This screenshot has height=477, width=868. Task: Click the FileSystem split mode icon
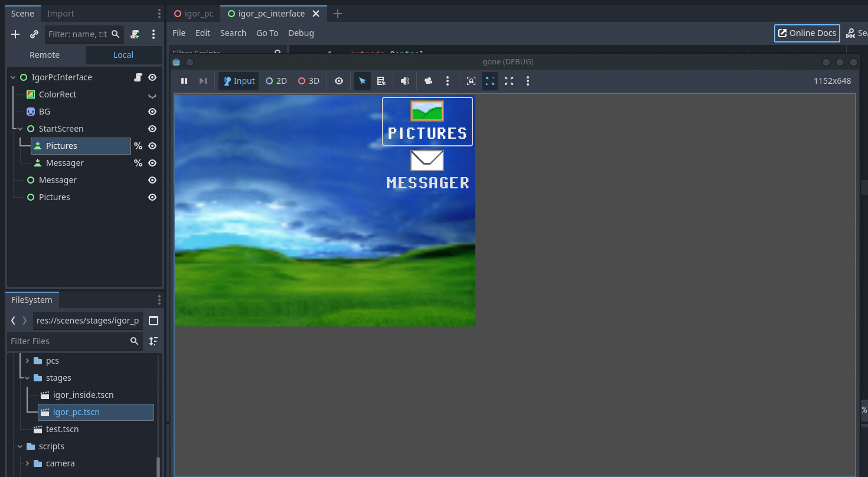[154, 321]
